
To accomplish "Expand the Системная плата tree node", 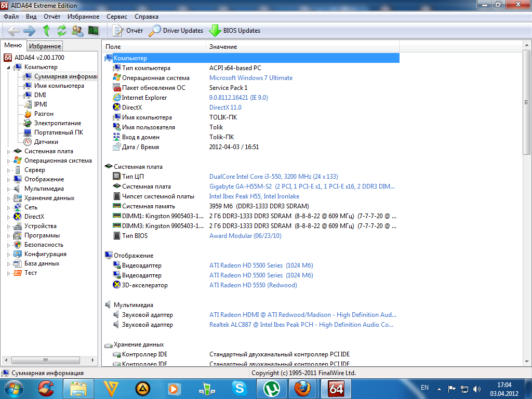I will click(x=8, y=152).
